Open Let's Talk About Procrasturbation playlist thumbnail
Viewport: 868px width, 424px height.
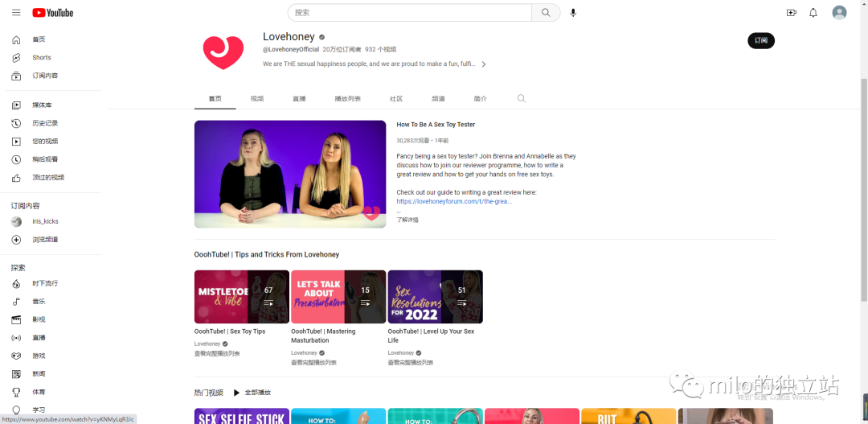[x=338, y=297]
